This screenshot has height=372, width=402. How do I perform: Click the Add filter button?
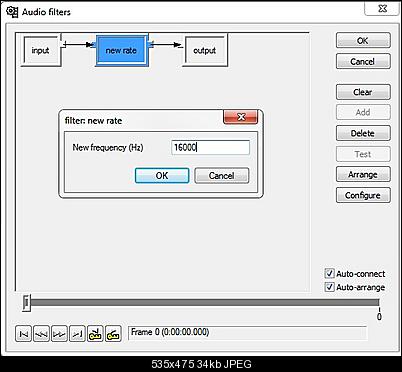coord(363,112)
